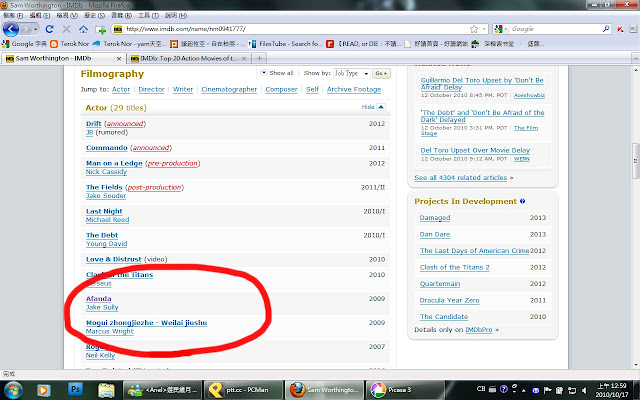Click in the URL address field
Viewport: 640px width, 400px height.
click(x=296, y=29)
